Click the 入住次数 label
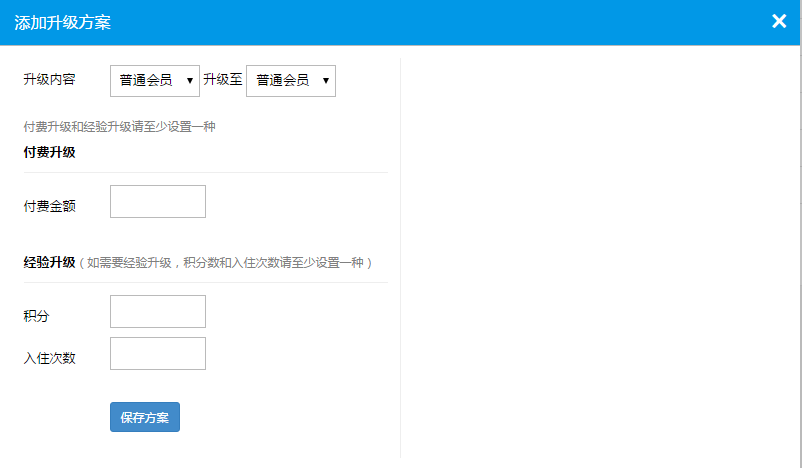The image size is (802, 468). pos(49,358)
